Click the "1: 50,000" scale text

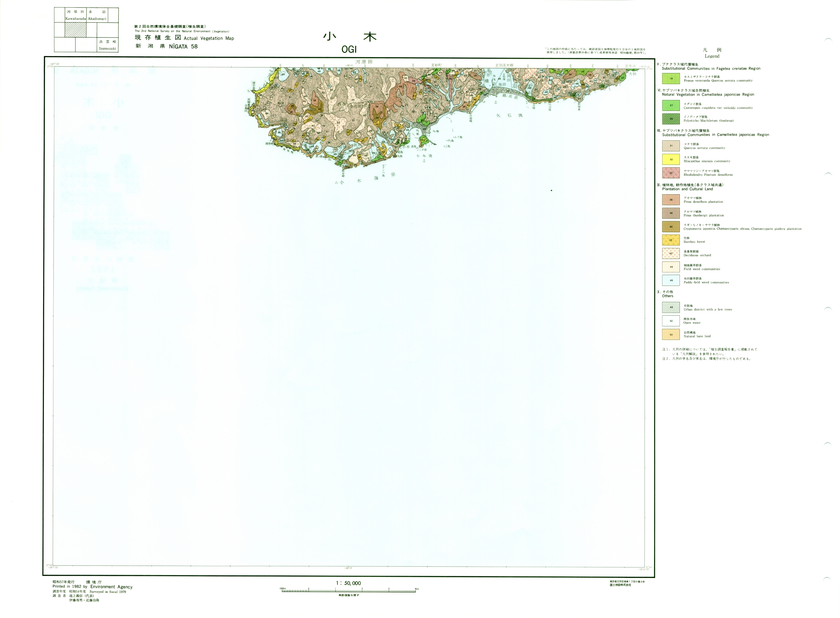[x=348, y=583]
